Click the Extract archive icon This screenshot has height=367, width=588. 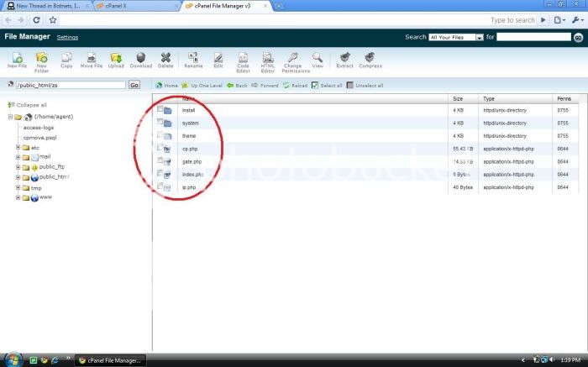pyautogui.click(x=344, y=60)
